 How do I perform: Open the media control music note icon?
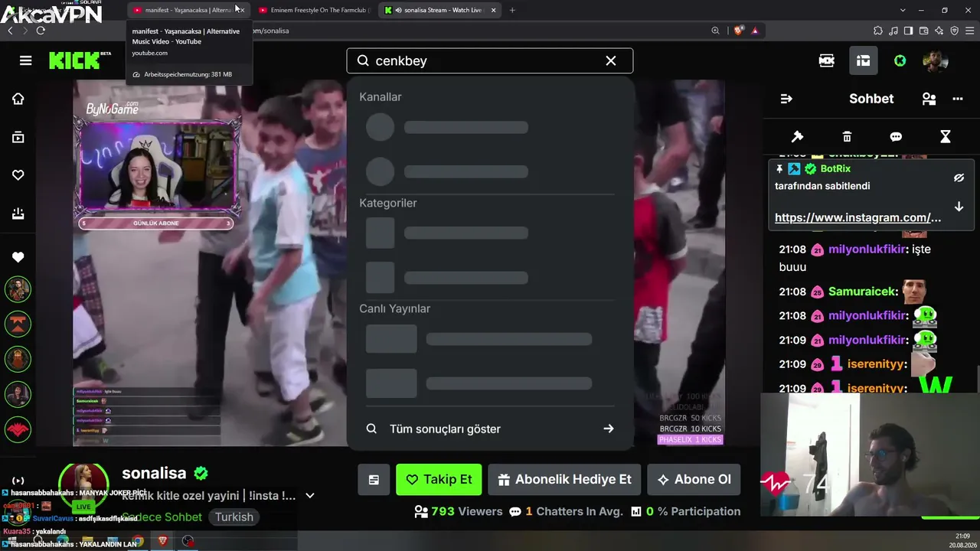[893, 31]
